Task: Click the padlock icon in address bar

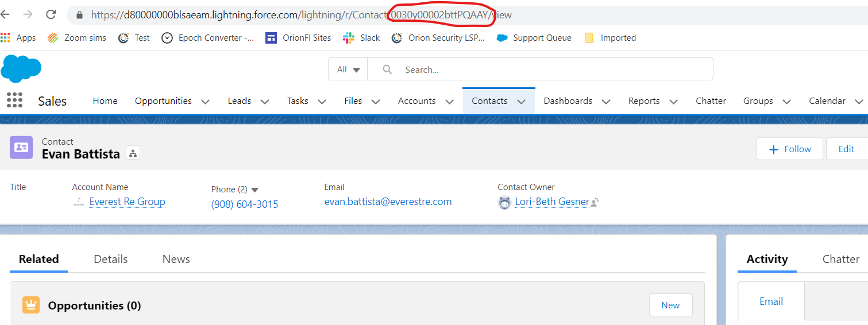Action: click(79, 15)
